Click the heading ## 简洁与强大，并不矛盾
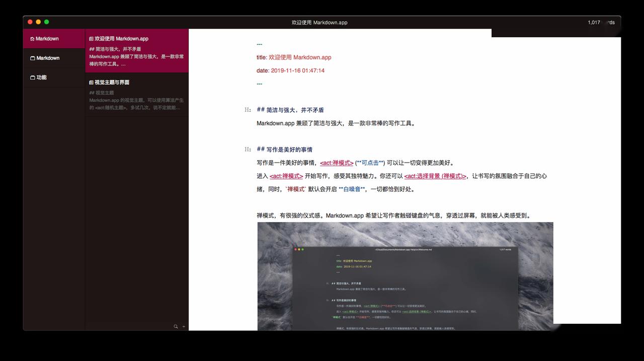 click(x=290, y=110)
